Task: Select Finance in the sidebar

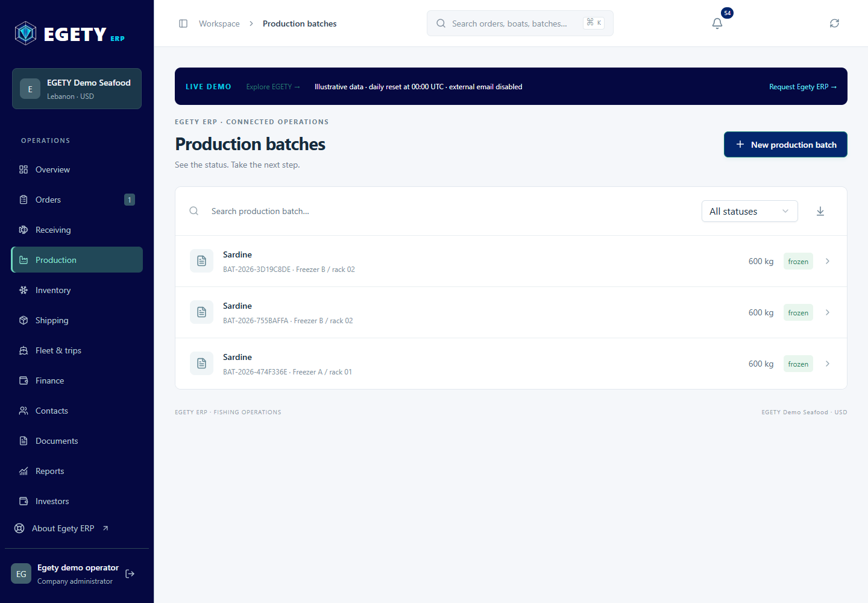Action: (77, 380)
